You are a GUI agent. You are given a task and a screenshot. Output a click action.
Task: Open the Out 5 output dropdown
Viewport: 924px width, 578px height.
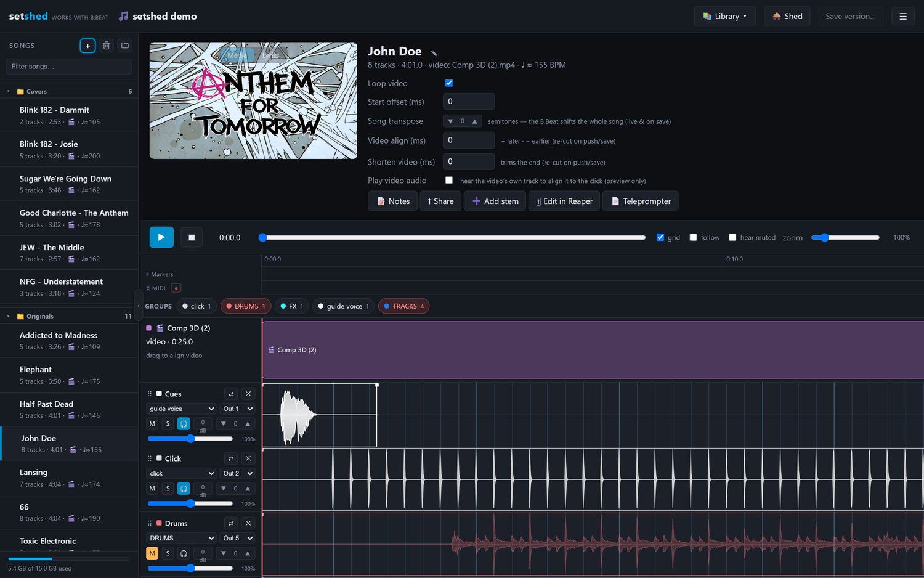238,538
